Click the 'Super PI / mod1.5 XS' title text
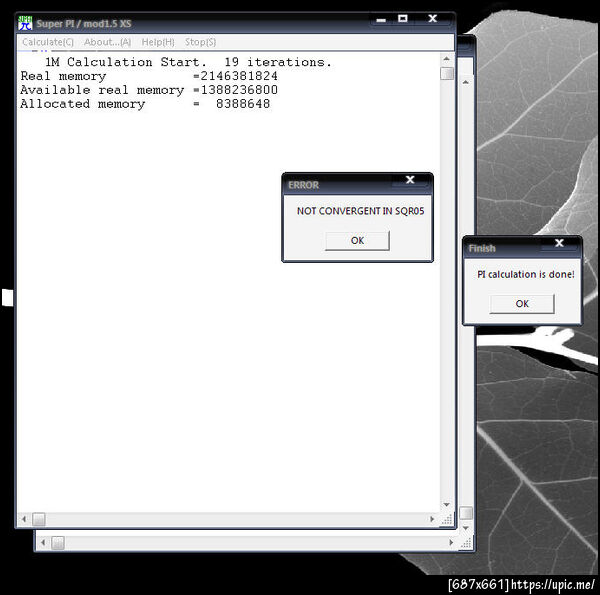Viewport: 600px width, 595px height. click(x=84, y=24)
